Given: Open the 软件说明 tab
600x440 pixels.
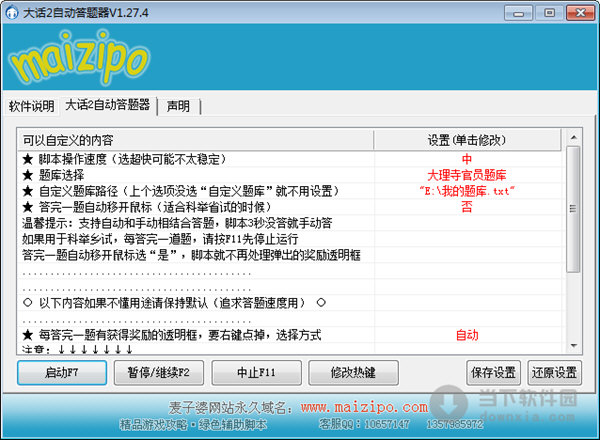Looking at the screenshot, I should pos(32,106).
